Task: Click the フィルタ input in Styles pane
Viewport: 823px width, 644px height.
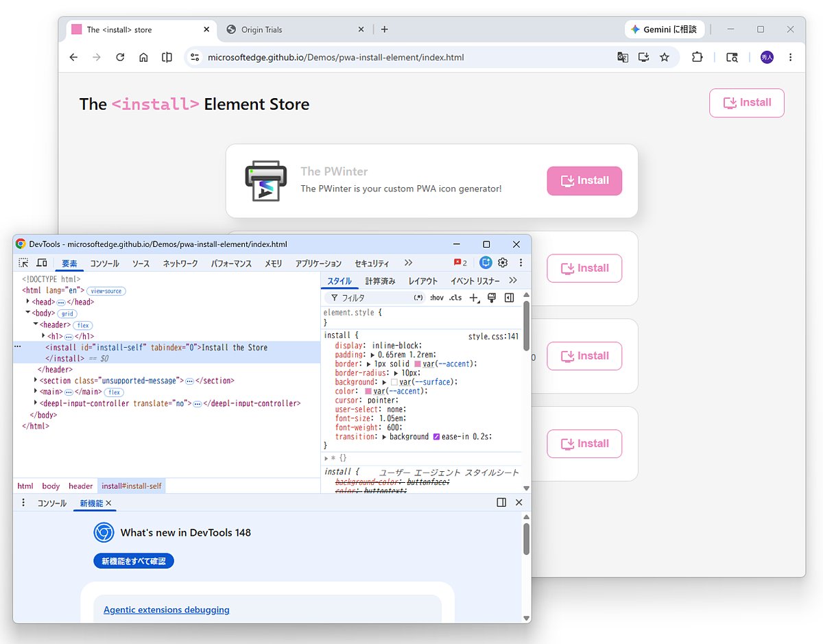Action: [x=374, y=298]
